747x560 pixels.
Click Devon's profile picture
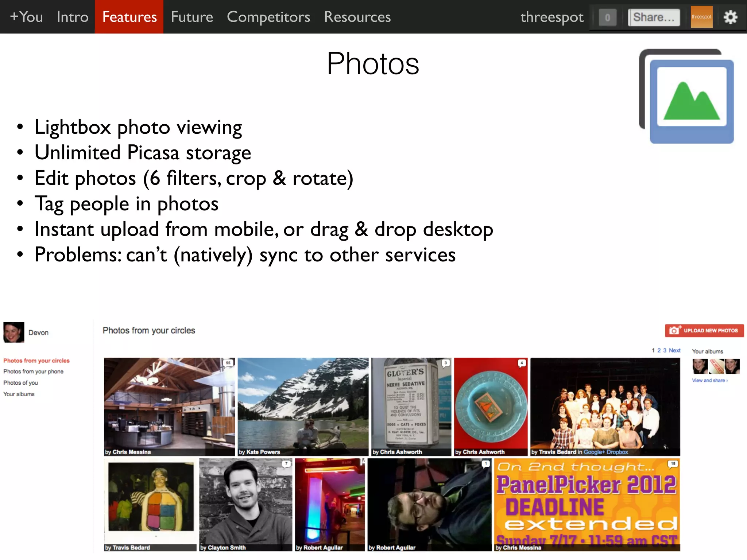(x=14, y=332)
